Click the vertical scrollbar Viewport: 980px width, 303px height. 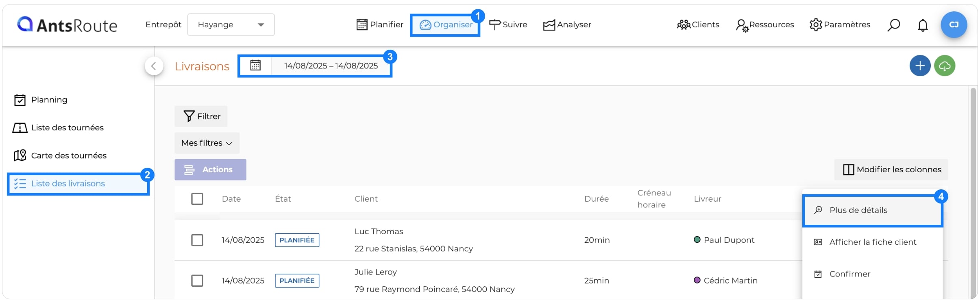pyautogui.click(x=973, y=193)
